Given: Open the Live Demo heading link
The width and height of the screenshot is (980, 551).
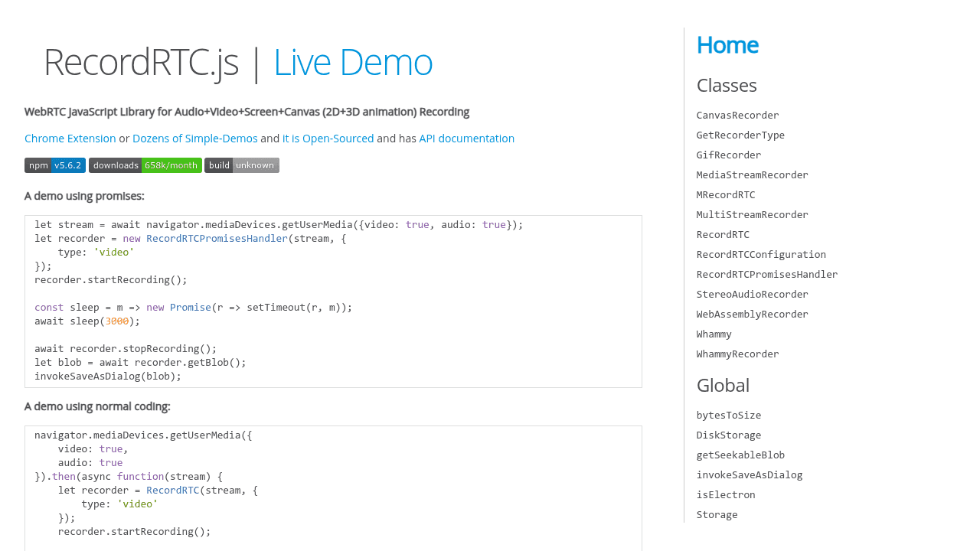Looking at the screenshot, I should tap(353, 62).
